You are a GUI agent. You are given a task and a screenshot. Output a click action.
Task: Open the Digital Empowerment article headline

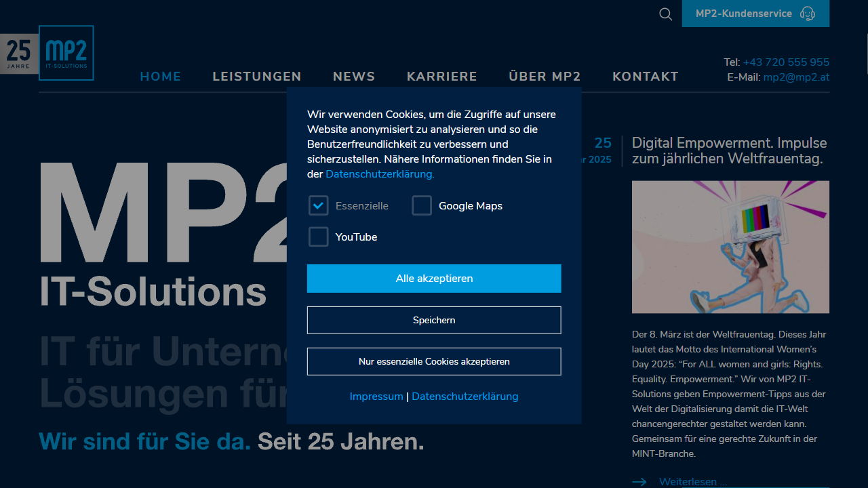pyautogui.click(x=730, y=151)
